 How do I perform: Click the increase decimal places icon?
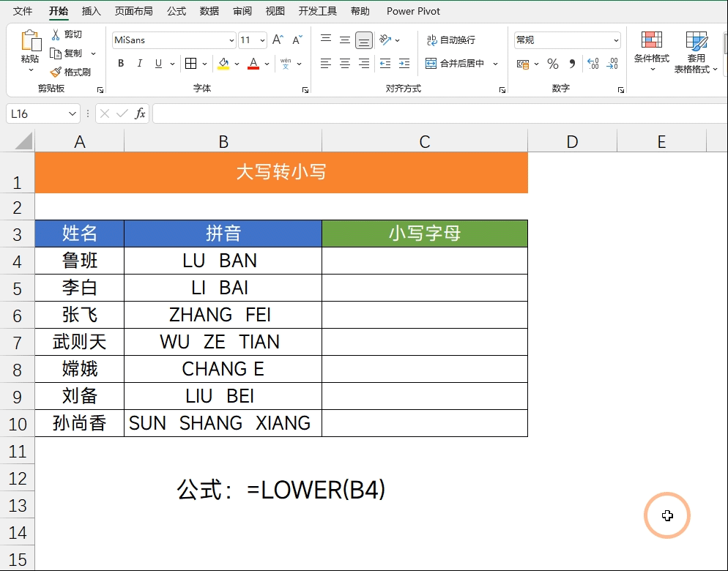(592, 64)
